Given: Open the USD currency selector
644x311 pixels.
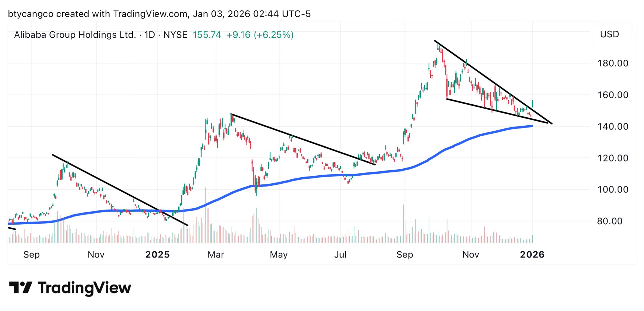Looking at the screenshot, I should click(x=613, y=34).
